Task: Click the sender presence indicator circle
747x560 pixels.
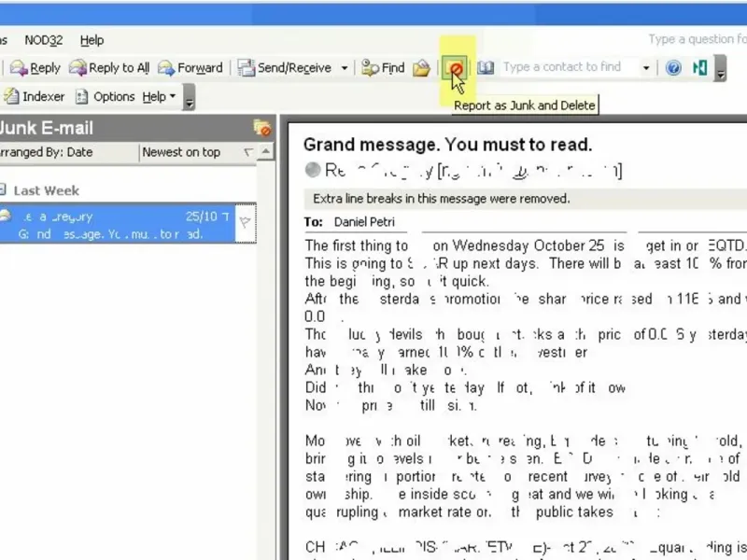Action: [313, 170]
